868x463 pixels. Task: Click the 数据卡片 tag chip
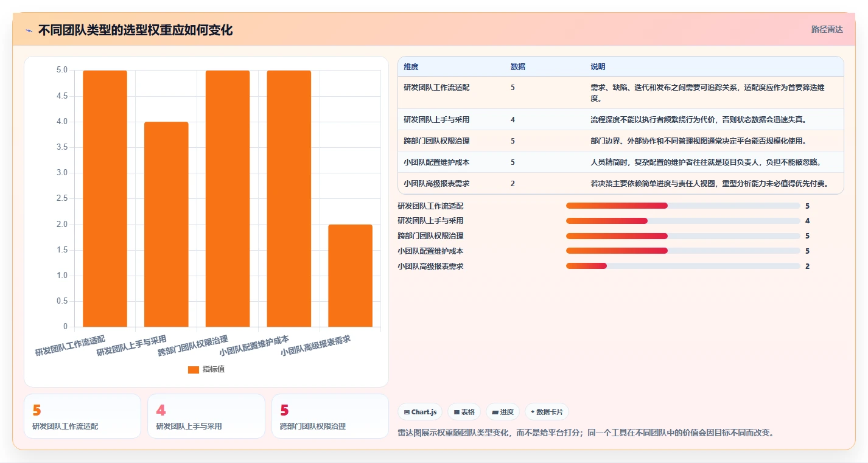(x=547, y=412)
